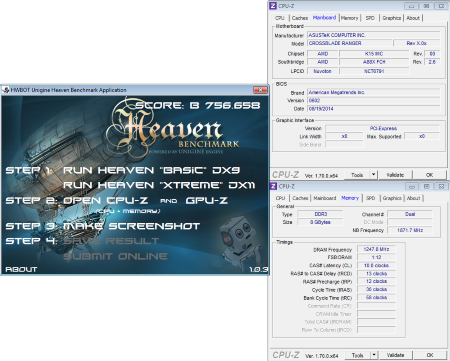The image size is (450, 361).
Task: Expand Tools dropdown arrow in bottom CPU-Z window
Action: tap(374, 355)
